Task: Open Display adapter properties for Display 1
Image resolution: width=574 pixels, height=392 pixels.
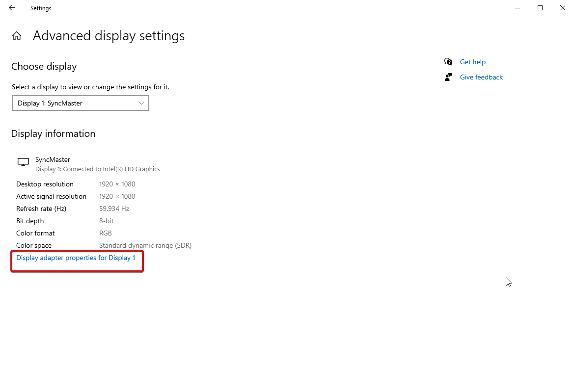Action: 76,258
